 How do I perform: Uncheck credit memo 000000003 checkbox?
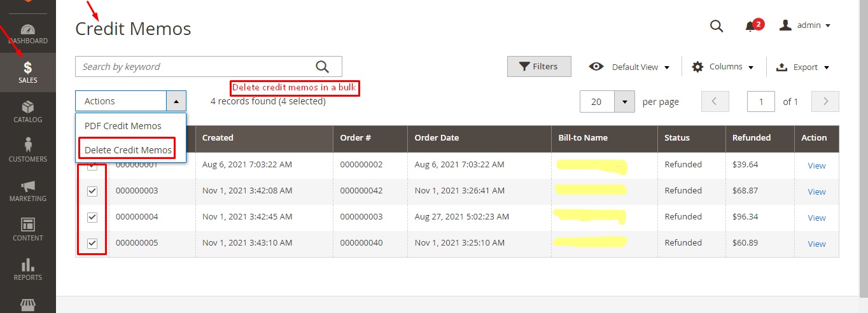pyautogui.click(x=92, y=191)
